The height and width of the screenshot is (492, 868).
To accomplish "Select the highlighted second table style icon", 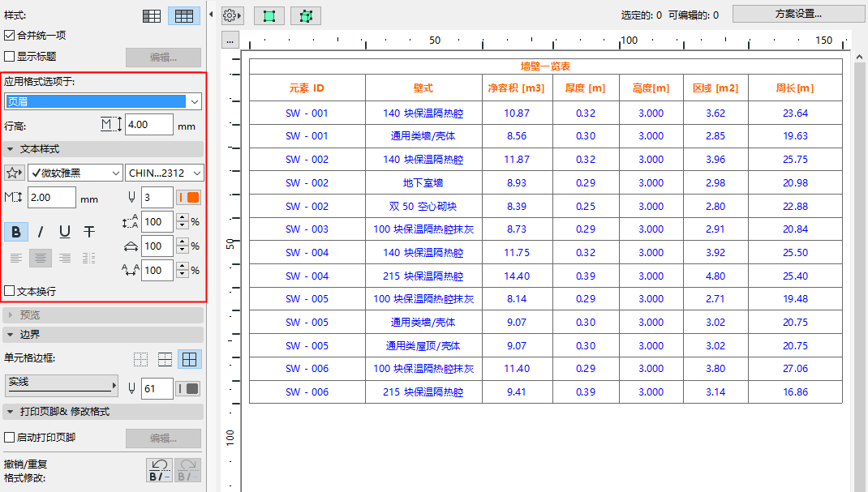I will pos(184,16).
